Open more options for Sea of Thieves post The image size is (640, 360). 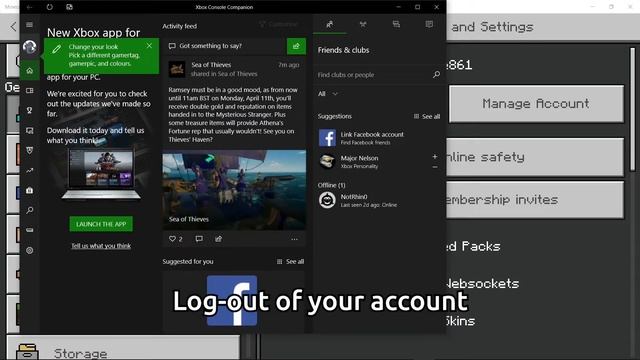tap(294, 239)
